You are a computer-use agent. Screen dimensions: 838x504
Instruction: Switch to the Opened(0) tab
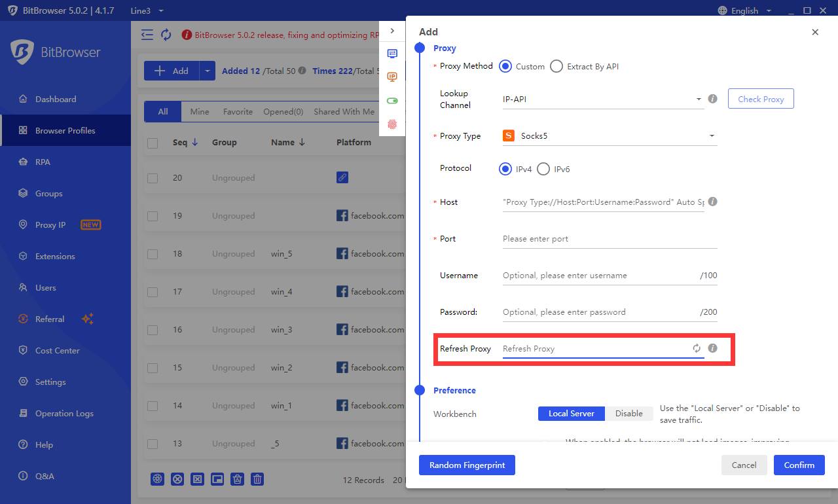pyautogui.click(x=283, y=111)
